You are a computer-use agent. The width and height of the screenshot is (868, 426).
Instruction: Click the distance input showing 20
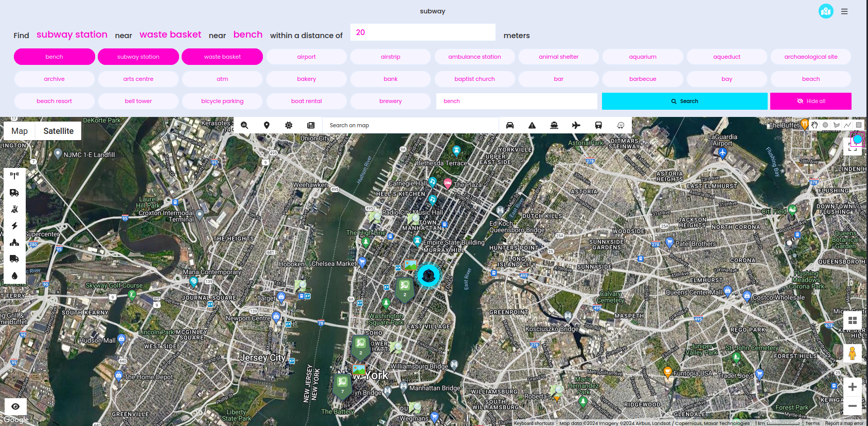423,32
